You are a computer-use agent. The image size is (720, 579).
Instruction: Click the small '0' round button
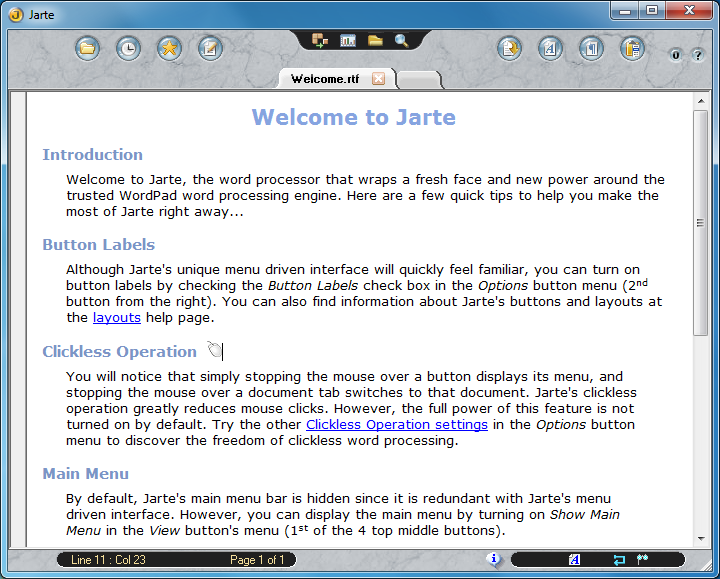pos(675,55)
